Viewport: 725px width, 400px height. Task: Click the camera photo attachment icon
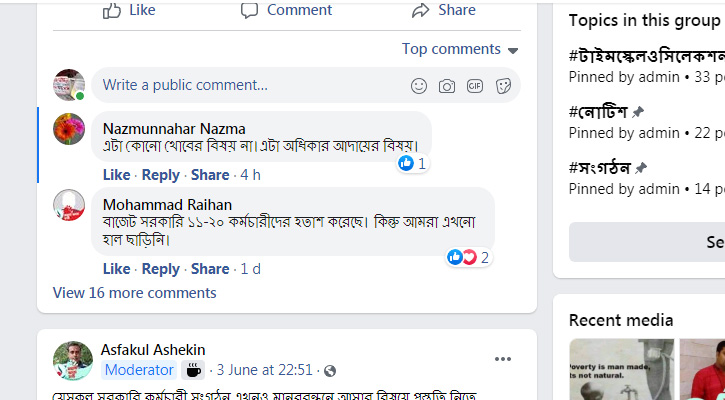(447, 86)
